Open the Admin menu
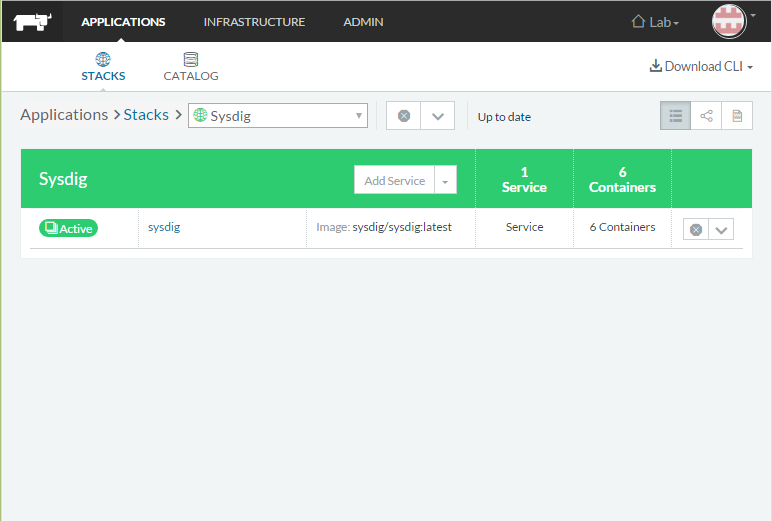772x521 pixels. tap(363, 22)
